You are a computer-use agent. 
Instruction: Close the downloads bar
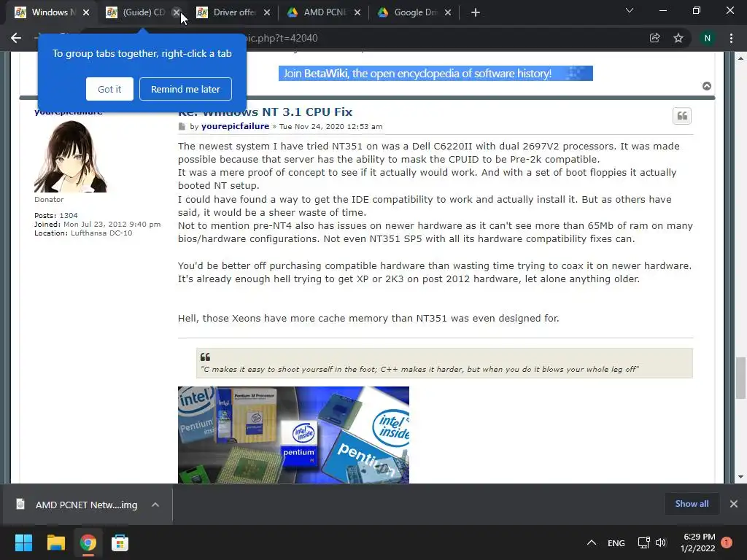[x=734, y=504]
